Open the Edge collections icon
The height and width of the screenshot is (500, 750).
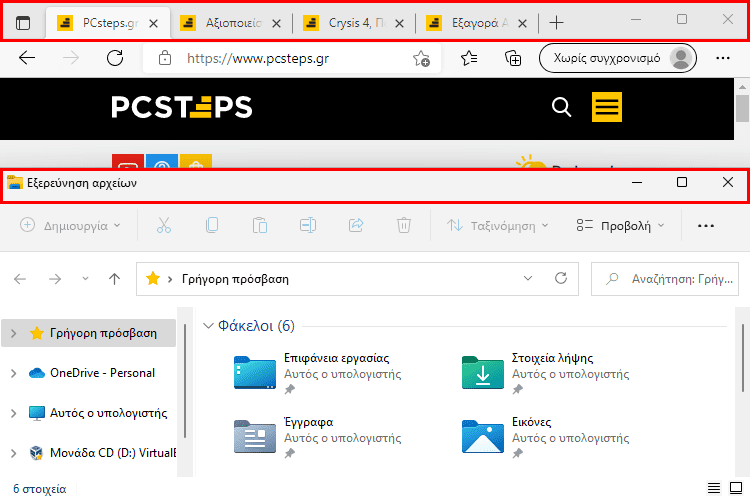[513, 58]
